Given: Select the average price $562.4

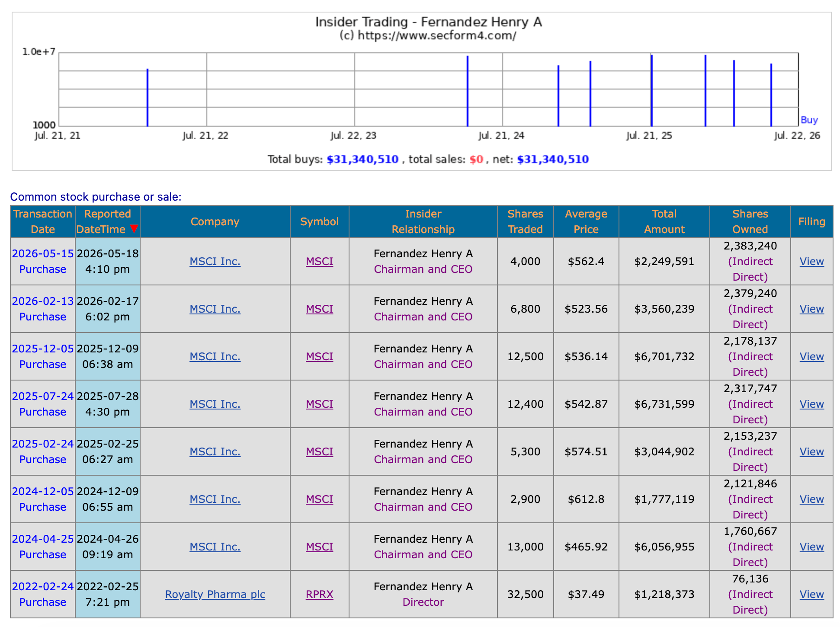Looking at the screenshot, I should [586, 261].
